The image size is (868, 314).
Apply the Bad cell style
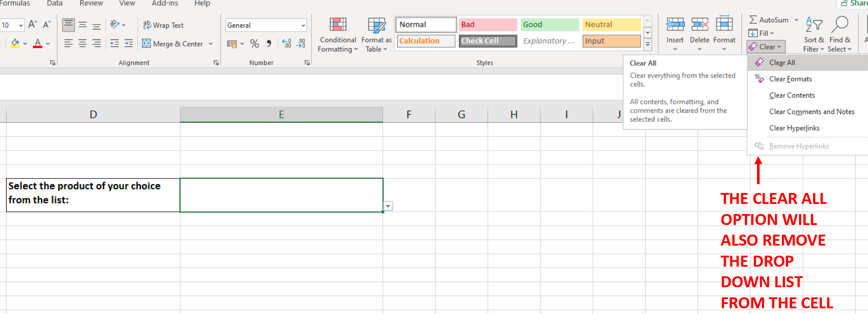[x=488, y=25]
